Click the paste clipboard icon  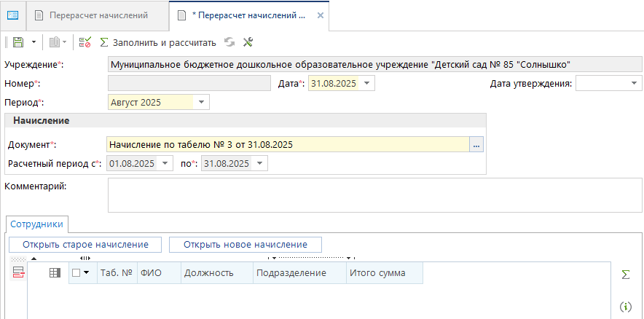[x=55, y=42]
